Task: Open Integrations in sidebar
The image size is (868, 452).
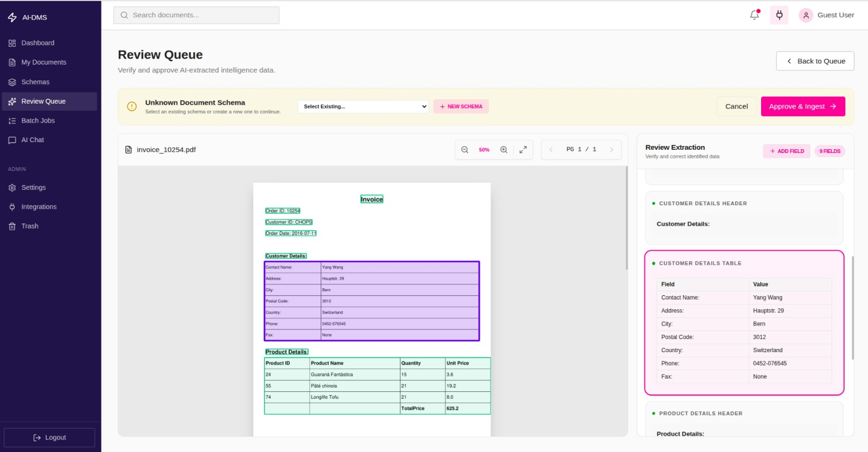Action: (x=49, y=207)
